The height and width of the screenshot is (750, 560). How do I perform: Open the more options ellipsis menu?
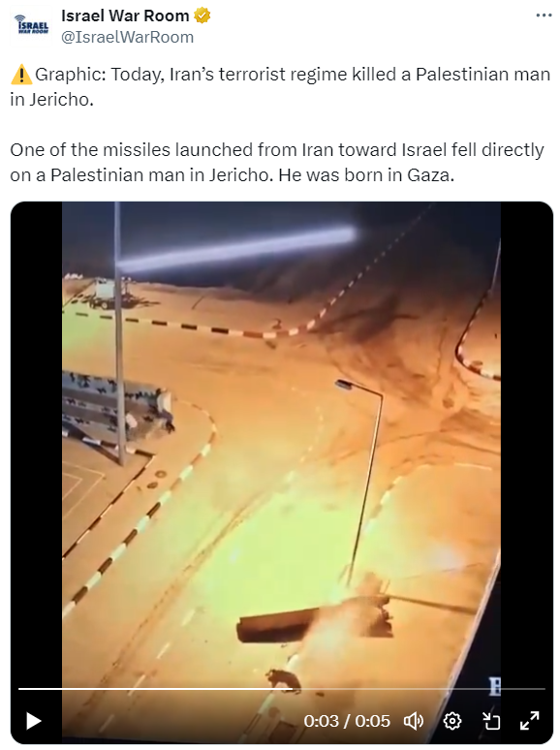point(544,16)
